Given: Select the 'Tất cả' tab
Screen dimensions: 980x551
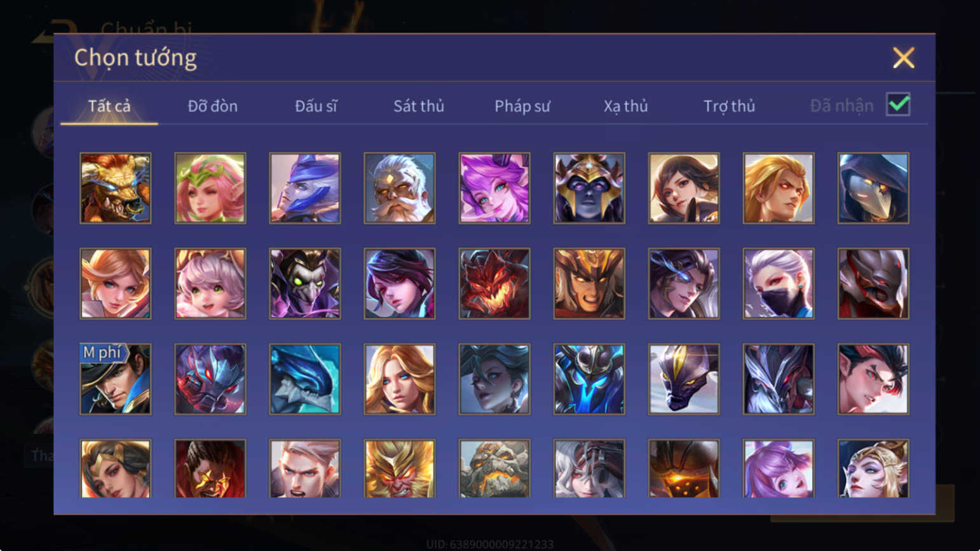Looking at the screenshot, I should click(x=109, y=106).
